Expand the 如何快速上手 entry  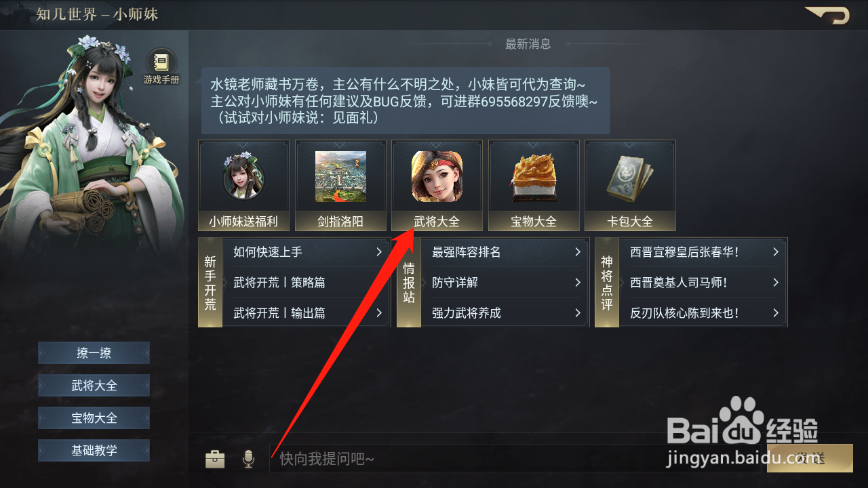click(x=306, y=252)
